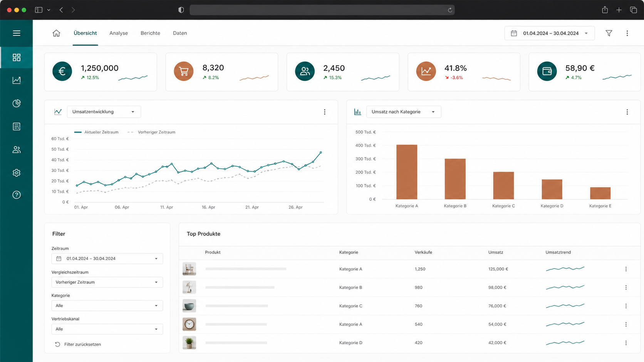Open row options for 42,000 € product
This screenshot has height=362, width=644.
point(626,343)
